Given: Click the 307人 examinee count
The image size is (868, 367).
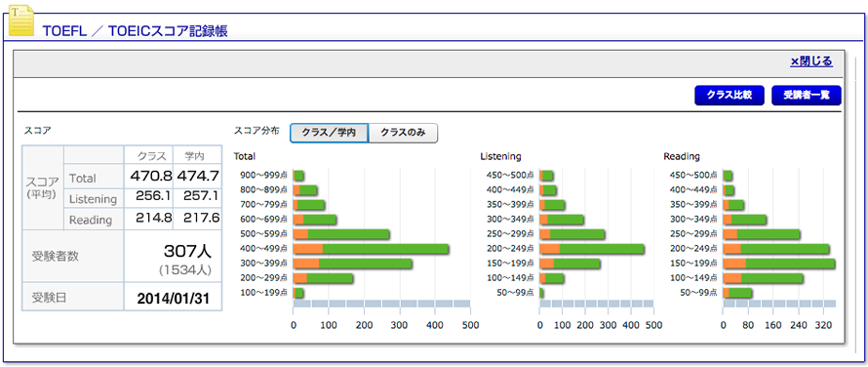Looking at the screenshot, I should click(187, 251).
